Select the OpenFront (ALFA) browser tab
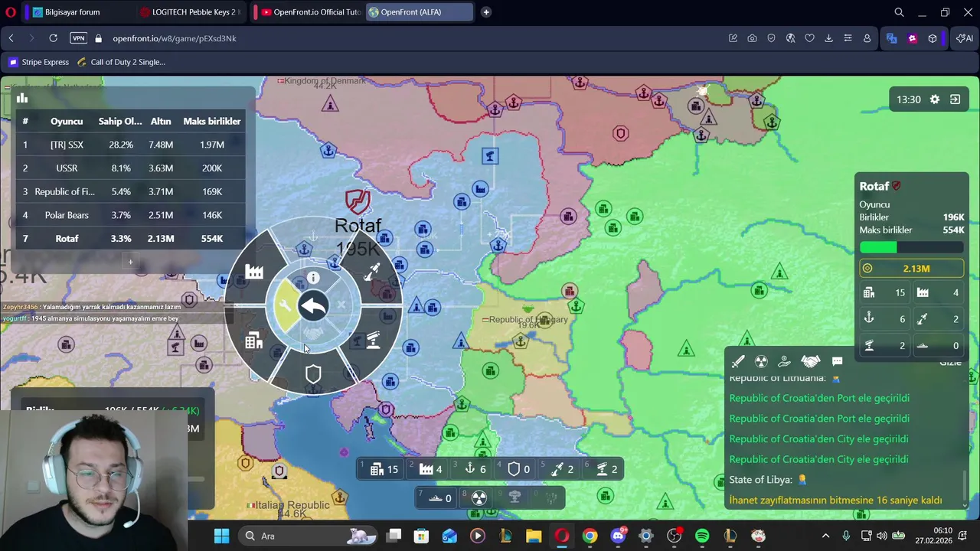This screenshot has width=980, height=551. tap(420, 12)
